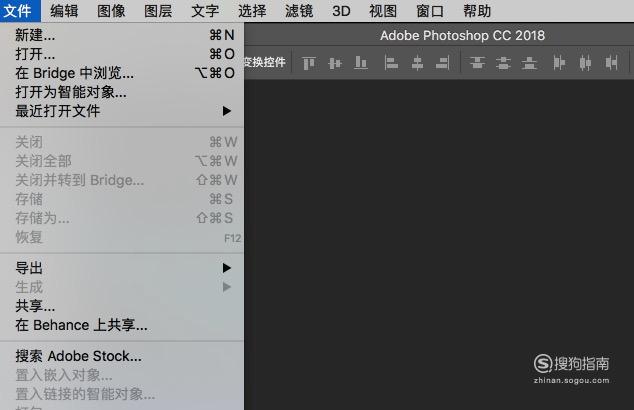Click the align left edges icon
This screenshot has height=410, width=634.
pos(391,63)
